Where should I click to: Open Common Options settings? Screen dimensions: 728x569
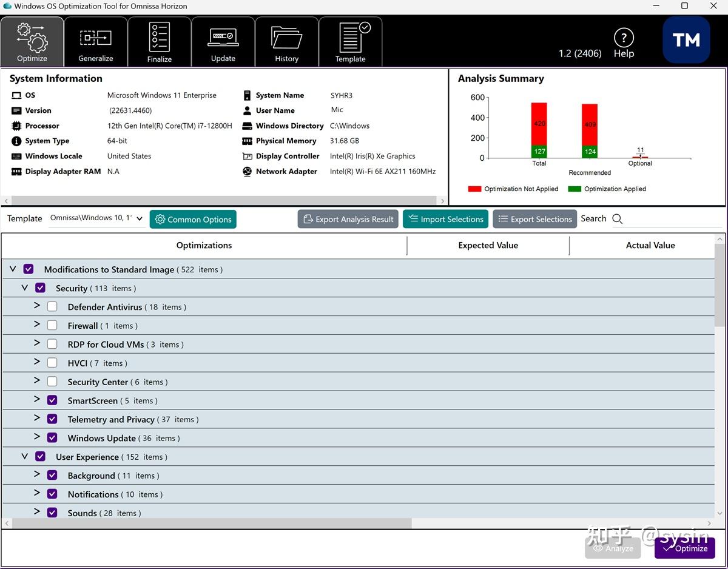click(x=193, y=219)
